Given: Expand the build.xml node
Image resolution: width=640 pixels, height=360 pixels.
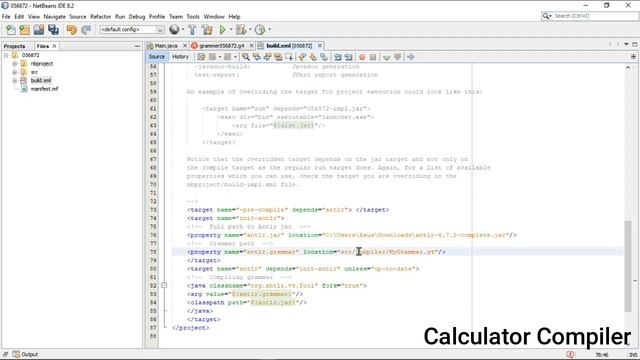Looking at the screenshot, I should coord(15,80).
